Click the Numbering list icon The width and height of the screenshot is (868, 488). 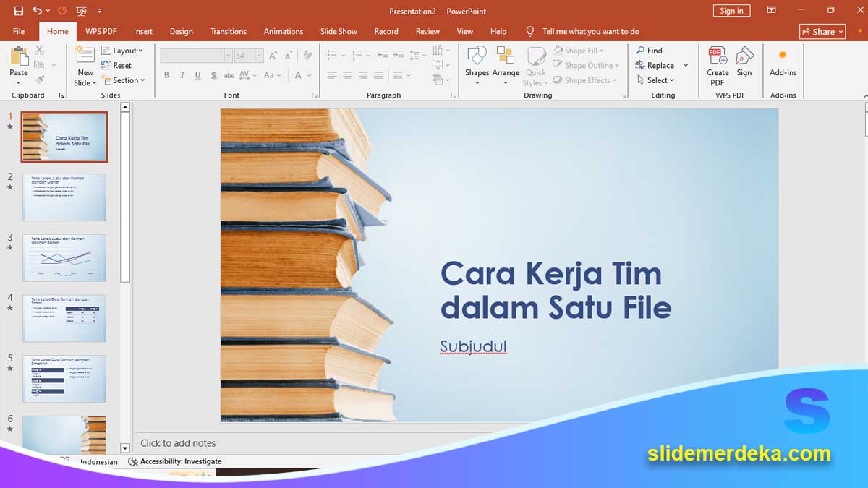tap(358, 56)
